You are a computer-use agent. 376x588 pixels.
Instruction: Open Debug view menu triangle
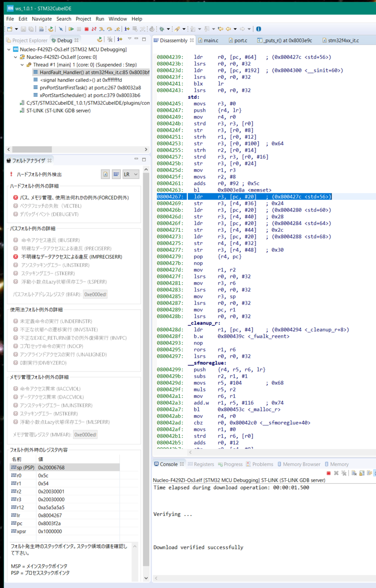pos(129,39)
